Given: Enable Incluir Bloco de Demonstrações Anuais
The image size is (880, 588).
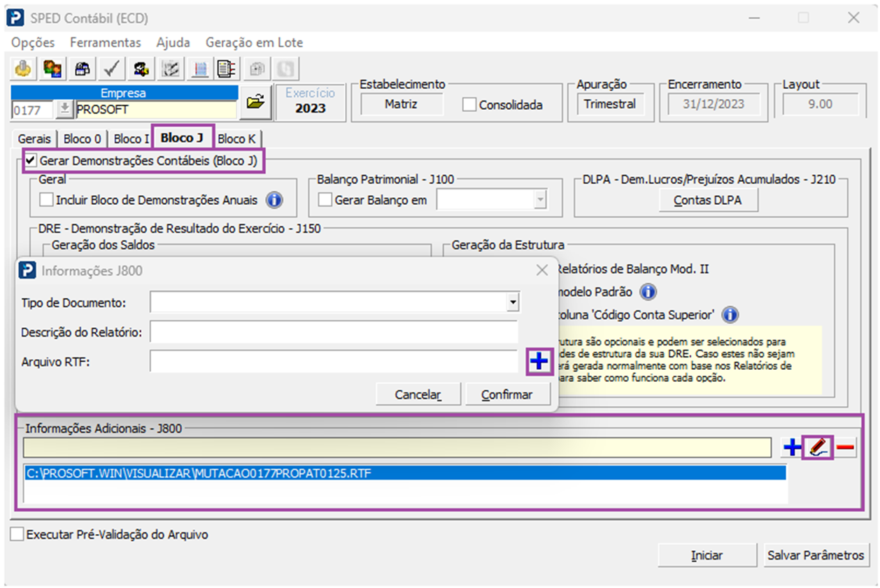Looking at the screenshot, I should [46, 201].
